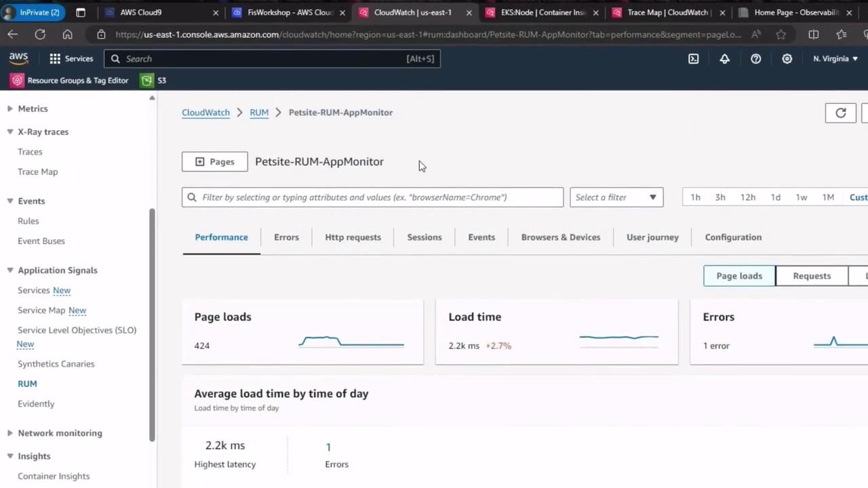Open console settings gear icon
The image size is (868, 488).
coord(787,59)
